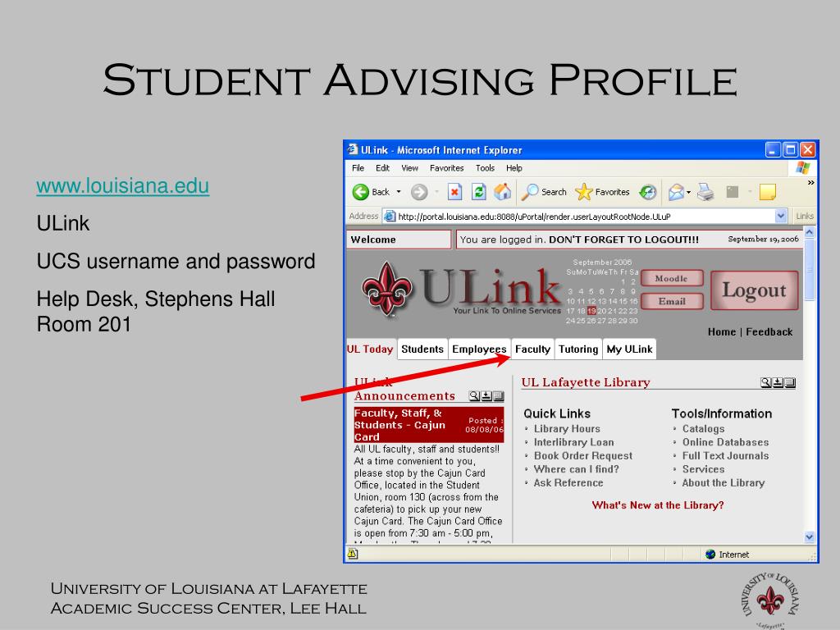This screenshot has height=630, width=840.
Task: Open the Interlibrary Loan link
Action: click(573, 442)
